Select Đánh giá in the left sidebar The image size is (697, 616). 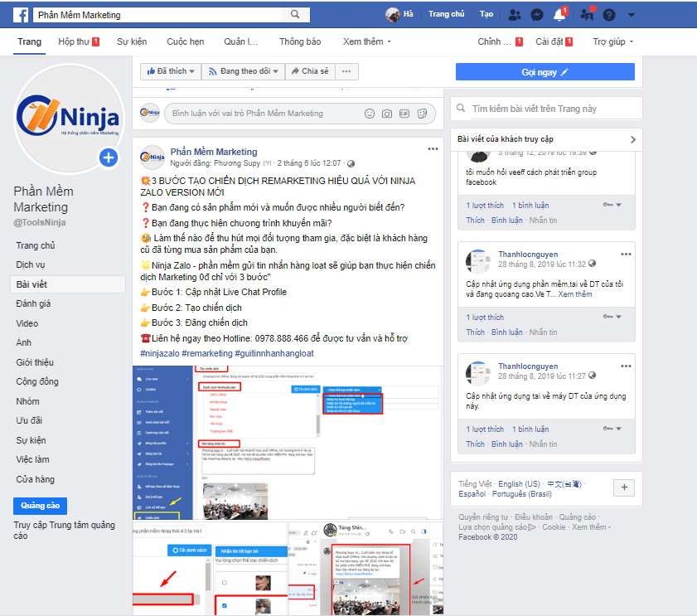(33, 303)
